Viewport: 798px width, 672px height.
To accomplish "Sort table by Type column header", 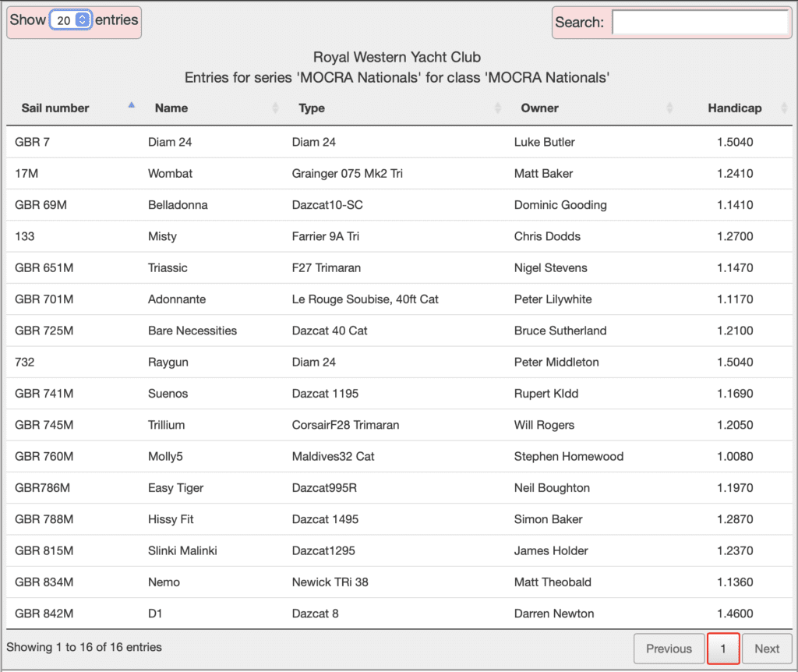I will pyautogui.click(x=312, y=108).
